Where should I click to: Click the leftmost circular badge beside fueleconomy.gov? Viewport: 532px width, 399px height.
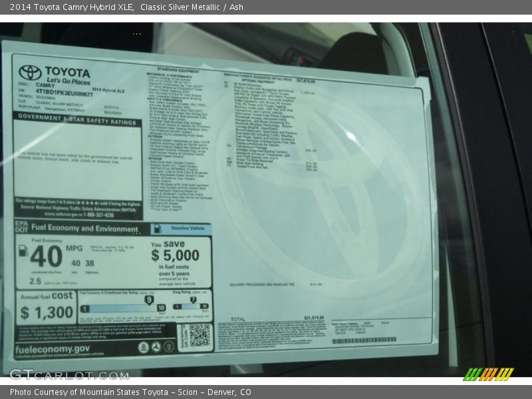click(x=145, y=346)
